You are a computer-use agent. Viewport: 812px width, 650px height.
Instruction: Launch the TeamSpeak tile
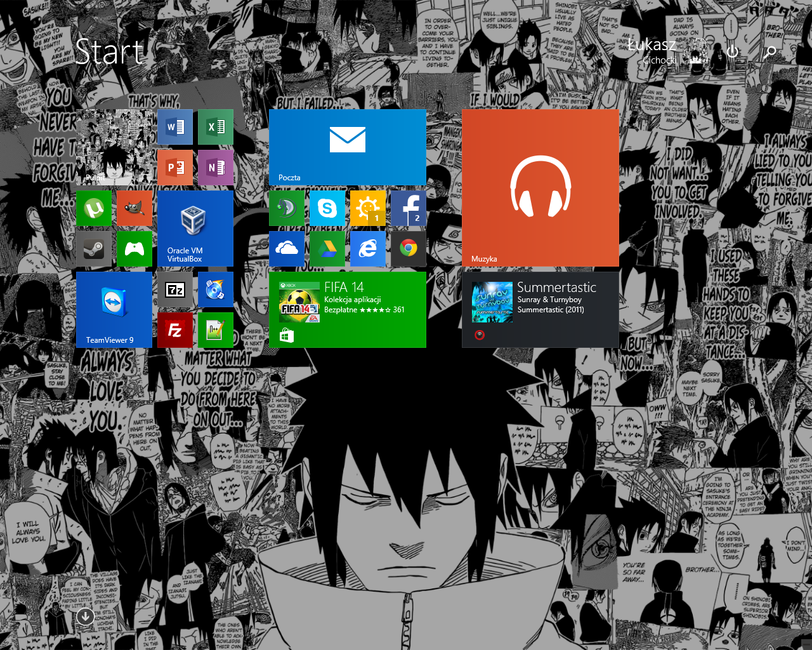pyautogui.click(x=287, y=208)
